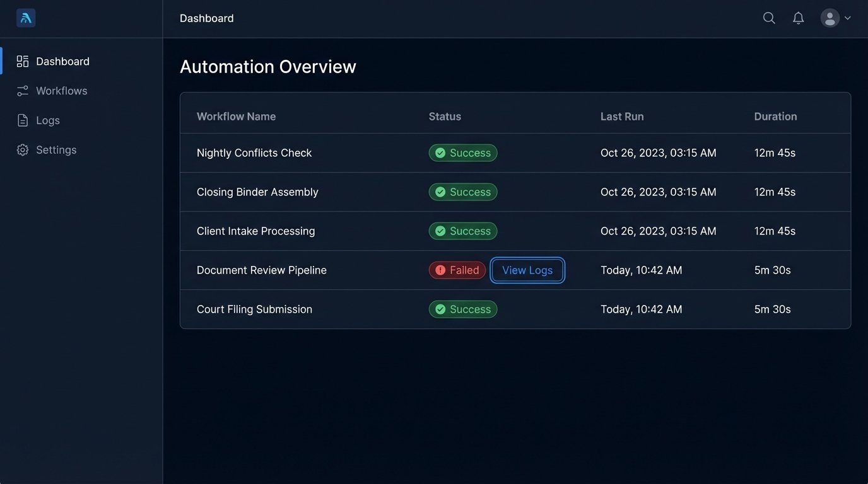Select the Workflows icon in the sidebar

tap(23, 90)
